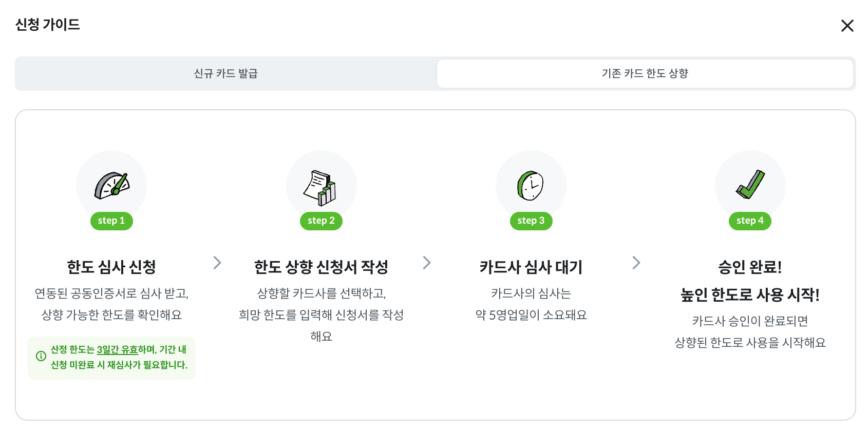This screenshot has width=868, height=433.
Task: Click the 한도 상향 신청서 작성 heading
Action: tap(321, 267)
